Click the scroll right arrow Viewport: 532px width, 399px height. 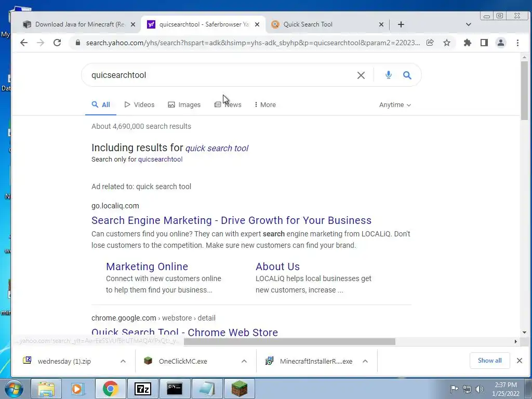tap(515, 341)
